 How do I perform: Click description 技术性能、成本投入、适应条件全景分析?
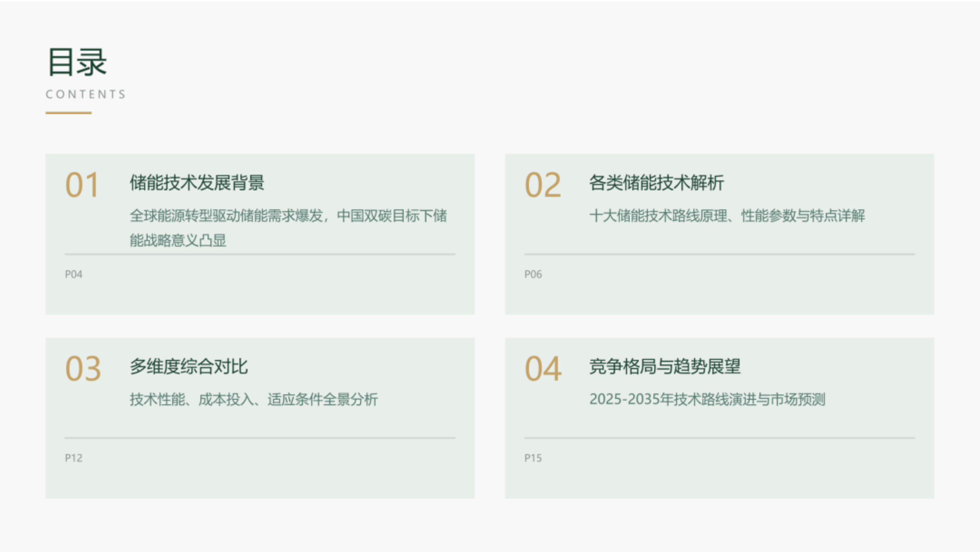[254, 399]
